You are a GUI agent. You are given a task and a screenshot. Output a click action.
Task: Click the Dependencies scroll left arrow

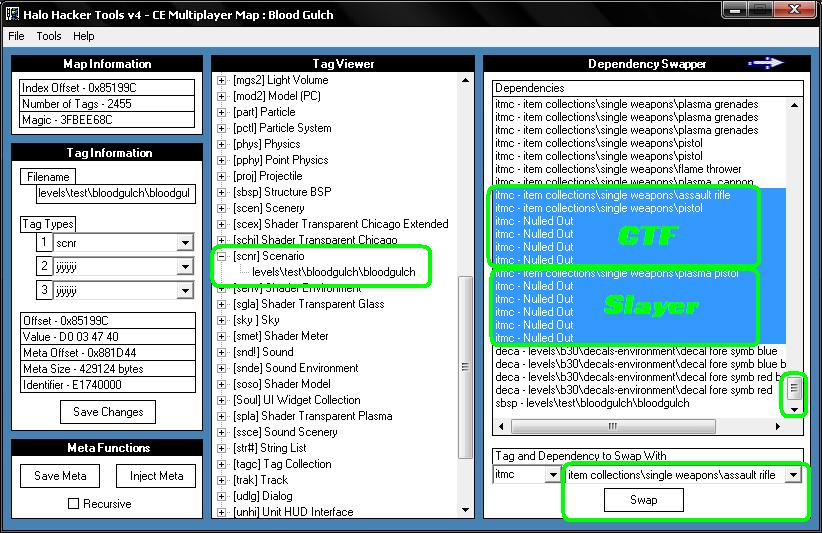(501, 426)
